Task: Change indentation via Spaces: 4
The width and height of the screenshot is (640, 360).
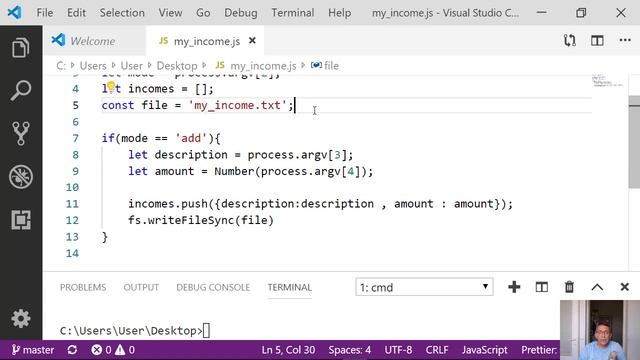Action: click(x=350, y=350)
